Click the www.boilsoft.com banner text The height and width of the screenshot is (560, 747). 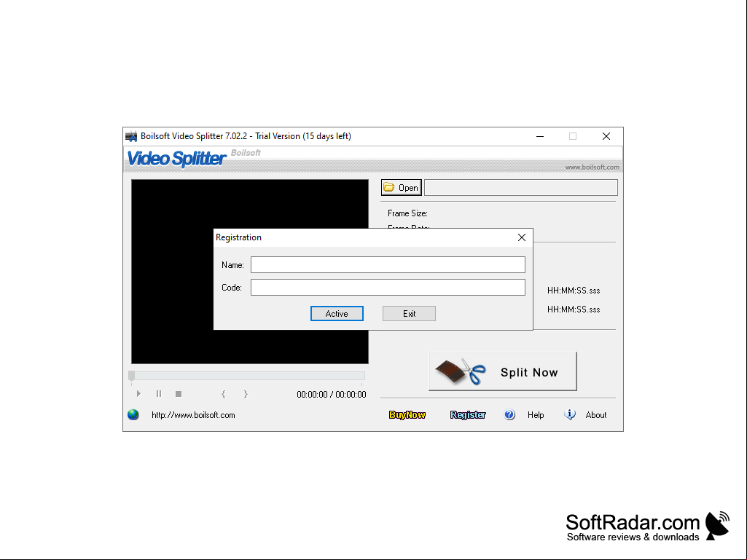[x=592, y=167]
